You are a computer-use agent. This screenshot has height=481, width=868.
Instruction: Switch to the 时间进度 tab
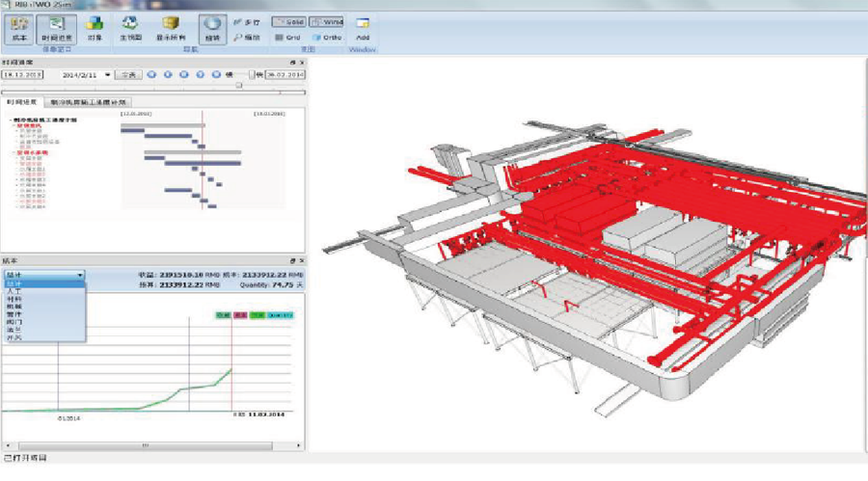21,101
